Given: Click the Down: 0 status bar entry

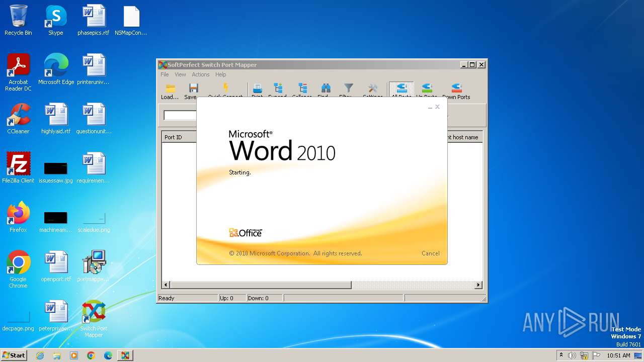Looking at the screenshot, I should pyautogui.click(x=258, y=298).
